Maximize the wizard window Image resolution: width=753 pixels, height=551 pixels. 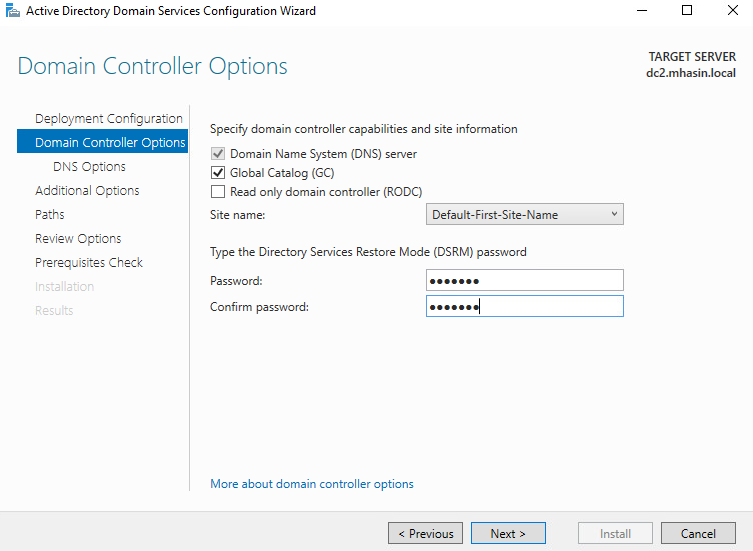tap(687, 10)
